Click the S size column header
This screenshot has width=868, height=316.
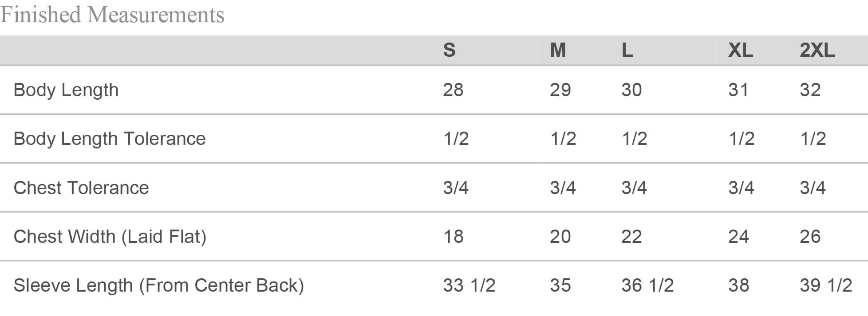[449, 50]
